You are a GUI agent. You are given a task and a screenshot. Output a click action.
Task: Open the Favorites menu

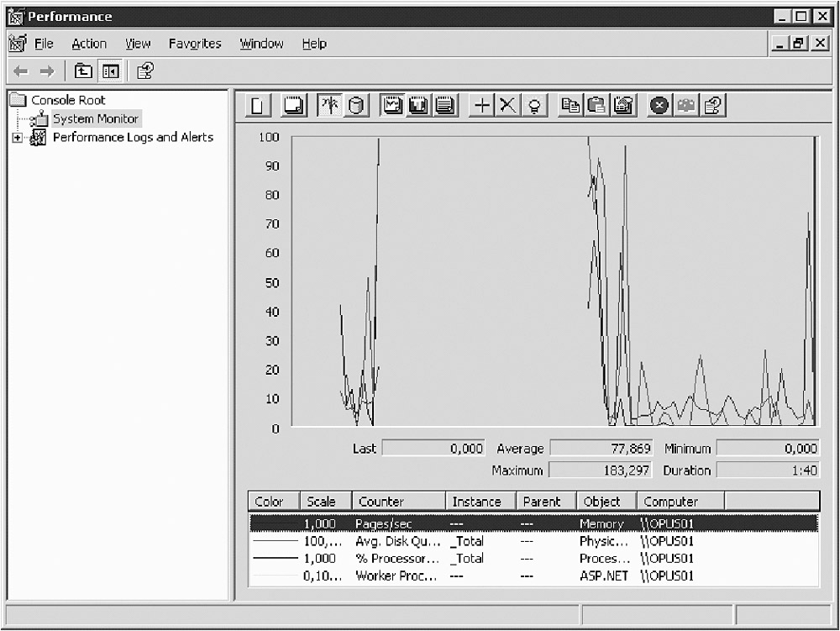[195, 44]
